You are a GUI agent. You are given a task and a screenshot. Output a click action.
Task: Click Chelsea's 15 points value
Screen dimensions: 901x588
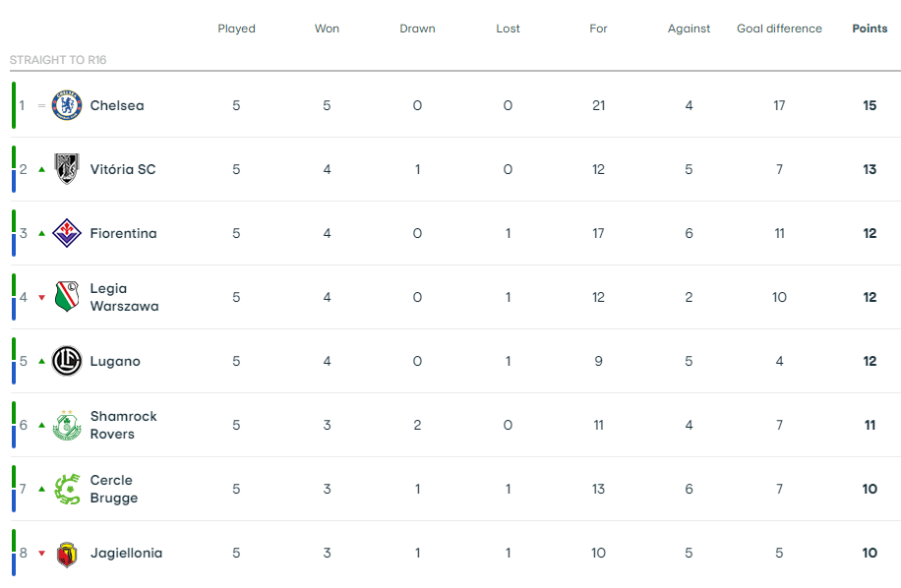(870, 105)
